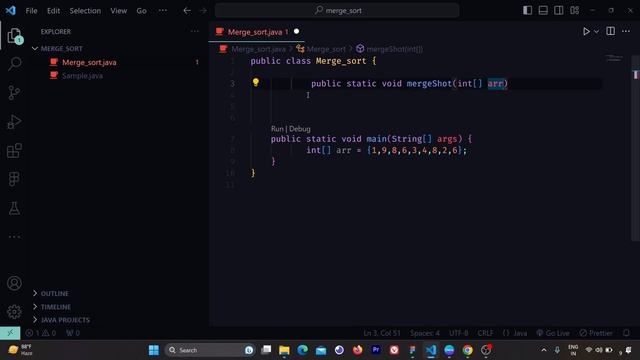Open Merge_sort.java in the explorer tree

(89, 62)
